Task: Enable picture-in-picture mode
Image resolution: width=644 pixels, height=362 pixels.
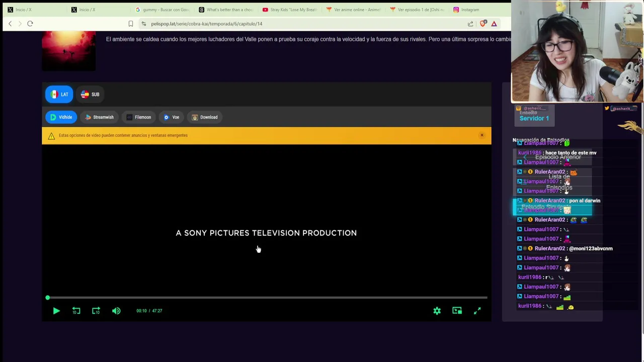Action: 457,311
